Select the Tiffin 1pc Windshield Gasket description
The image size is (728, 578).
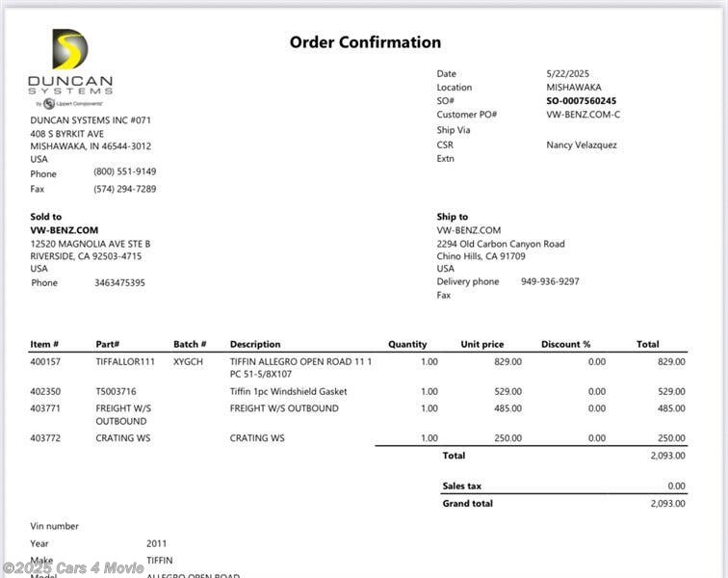click(x=288, y=392)
